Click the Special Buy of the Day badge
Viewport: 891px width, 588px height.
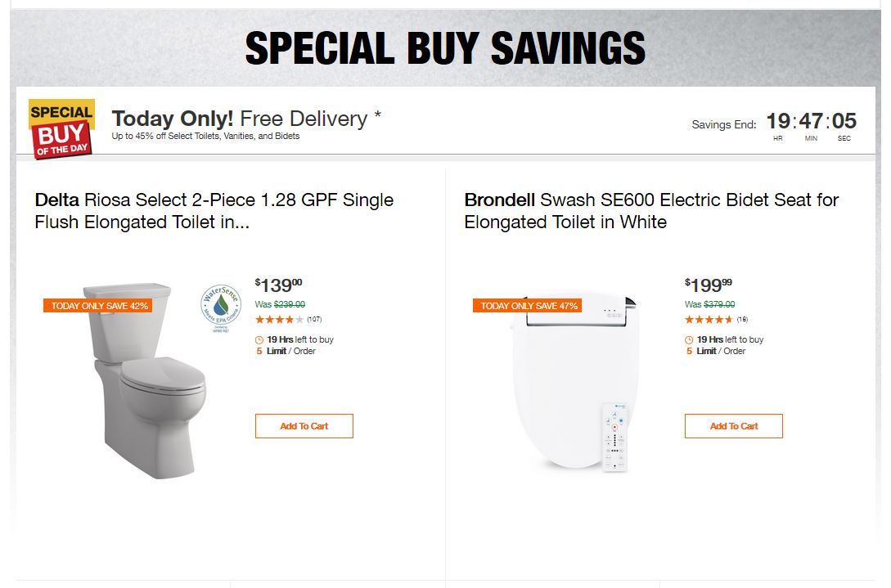[x=61, y=128]
